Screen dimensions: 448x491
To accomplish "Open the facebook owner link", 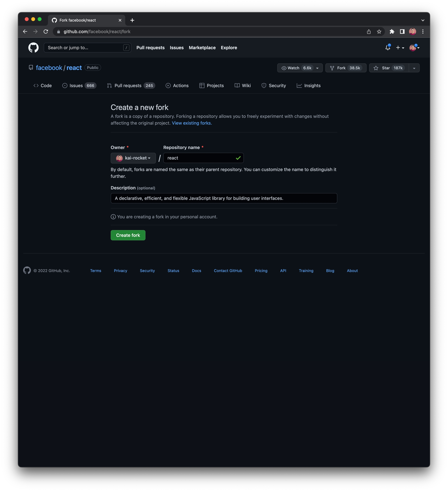I will click(x=49, y=68).
